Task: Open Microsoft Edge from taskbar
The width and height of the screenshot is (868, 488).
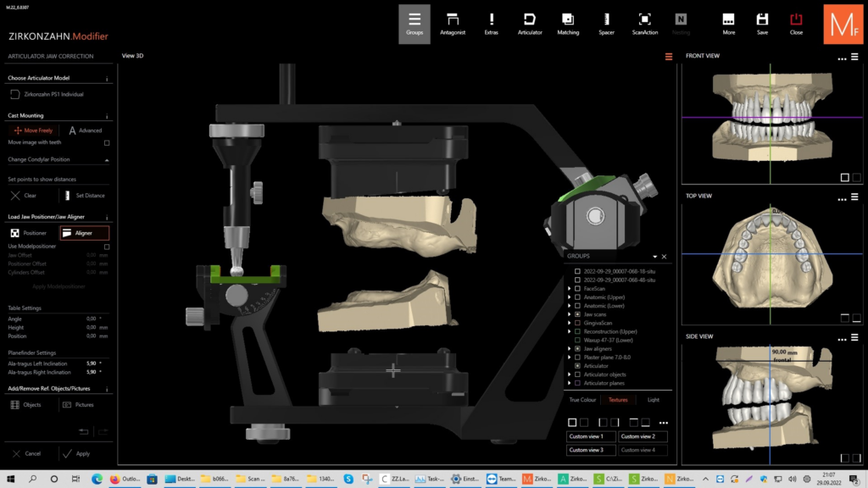Action: [x=97, y=480]
